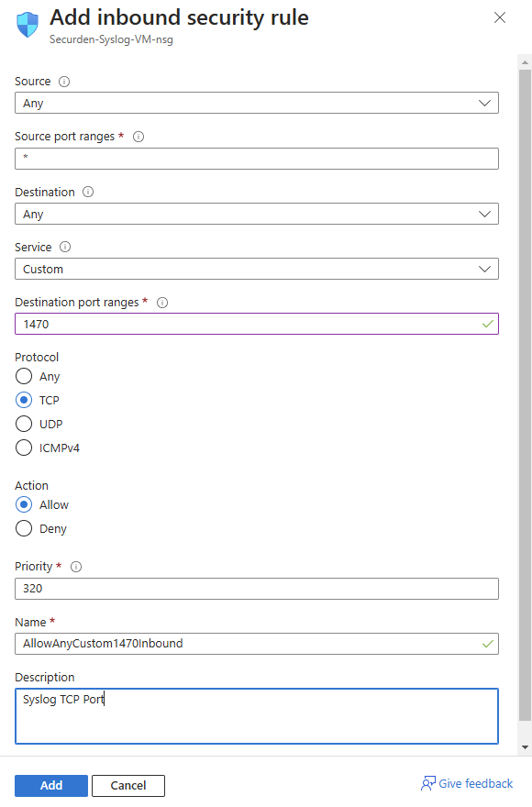The width and height of the screenshot is (532, 807).
Task: Open the Service dropdown set to Custom
Action: (257, 269)
